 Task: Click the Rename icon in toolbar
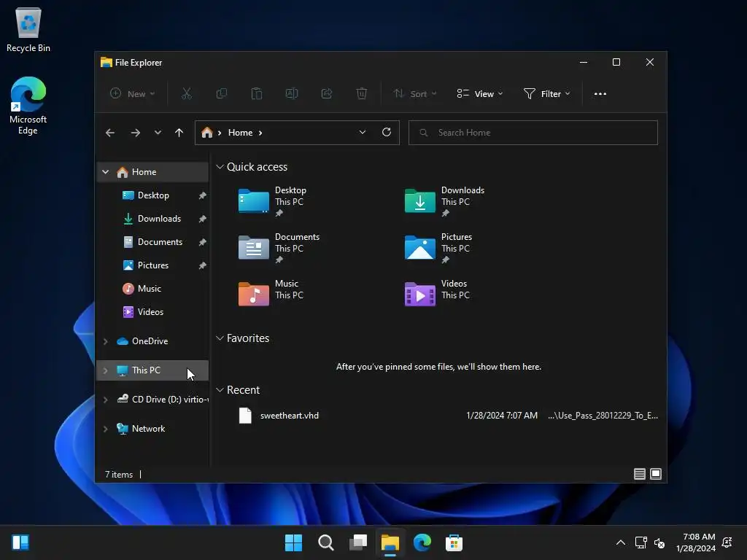coord(292,94)
